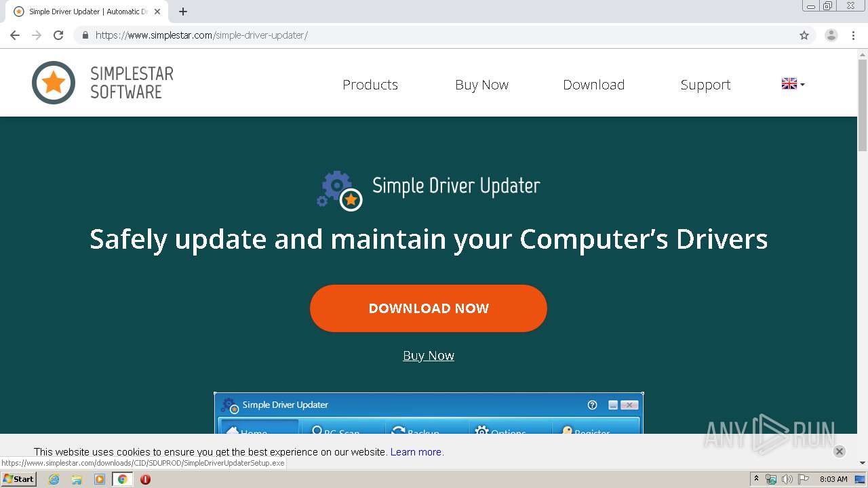Reload the page with refresh icon
Viewport: 868px width, 488px height.
58,35
